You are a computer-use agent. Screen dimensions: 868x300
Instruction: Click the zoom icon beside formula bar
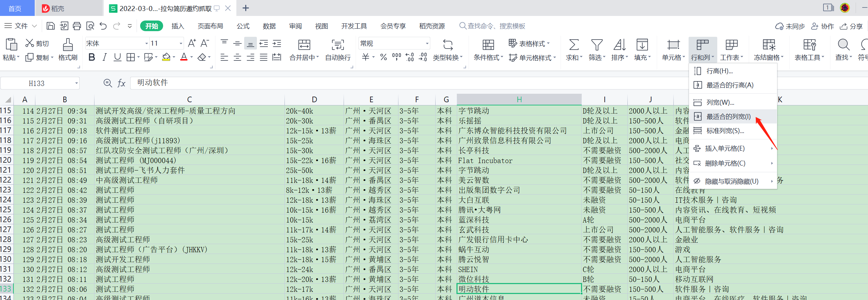point(108,83)
